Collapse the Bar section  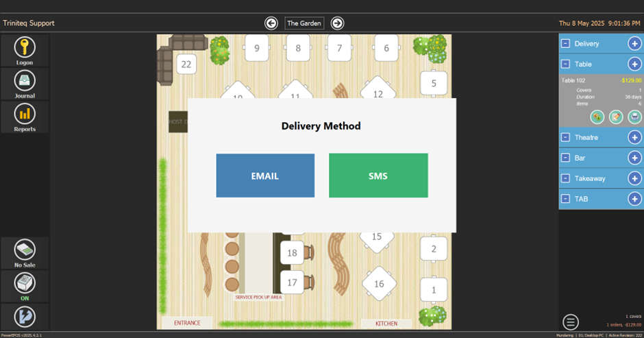pyautogui.click(x=565, y=158)
